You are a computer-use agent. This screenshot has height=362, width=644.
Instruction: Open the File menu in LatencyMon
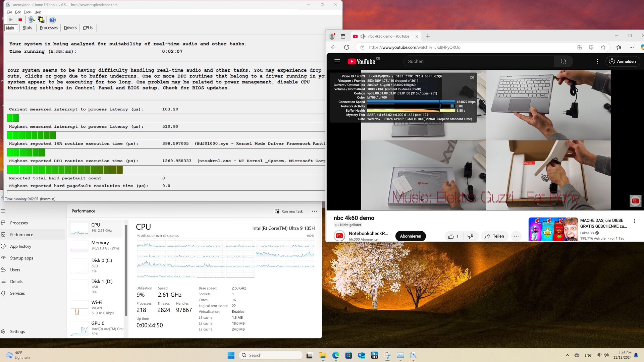(10, 12)
